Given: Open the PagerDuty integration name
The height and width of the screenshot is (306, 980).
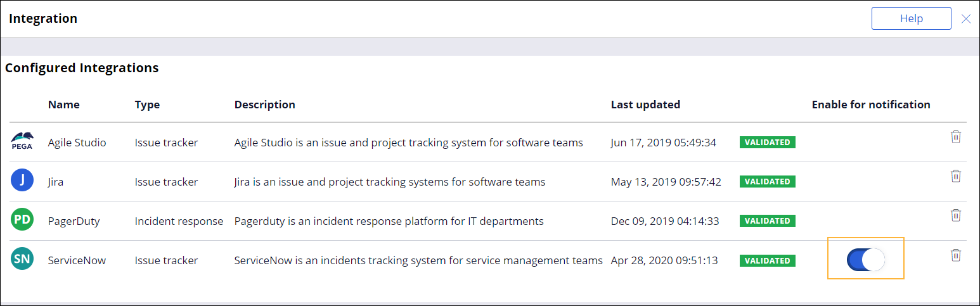Looking at the screenshot, I should point(74,221).
